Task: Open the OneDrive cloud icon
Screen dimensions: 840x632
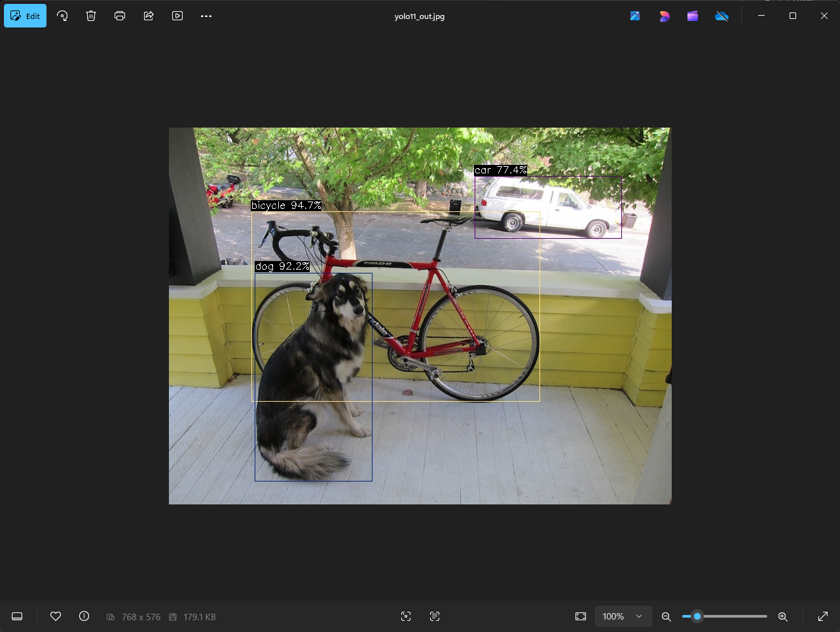Action: pyautogui.click(x=721, y=16)
